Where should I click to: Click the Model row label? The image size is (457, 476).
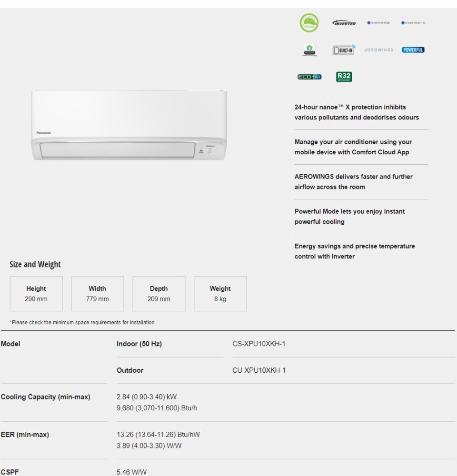click(x=10, y=344)
